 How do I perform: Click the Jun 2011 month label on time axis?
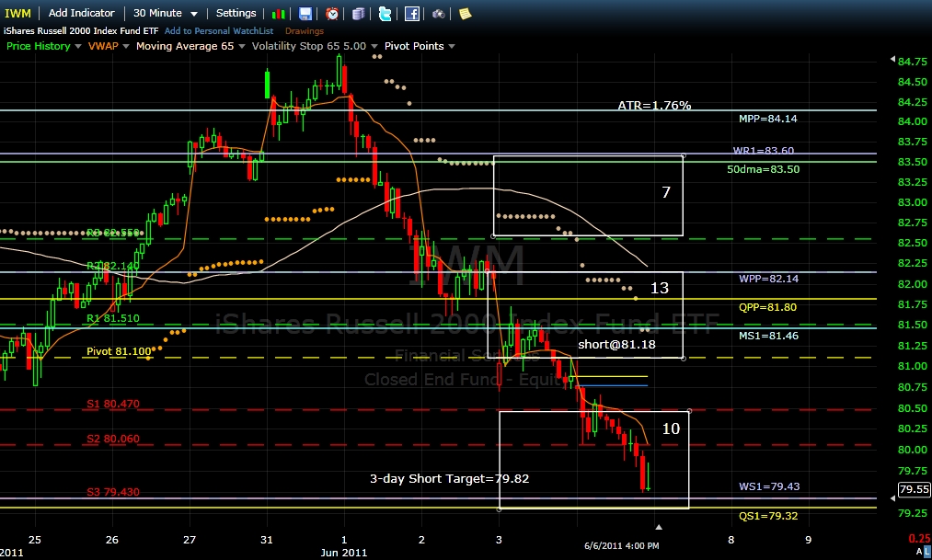click(x=343, y=553)
